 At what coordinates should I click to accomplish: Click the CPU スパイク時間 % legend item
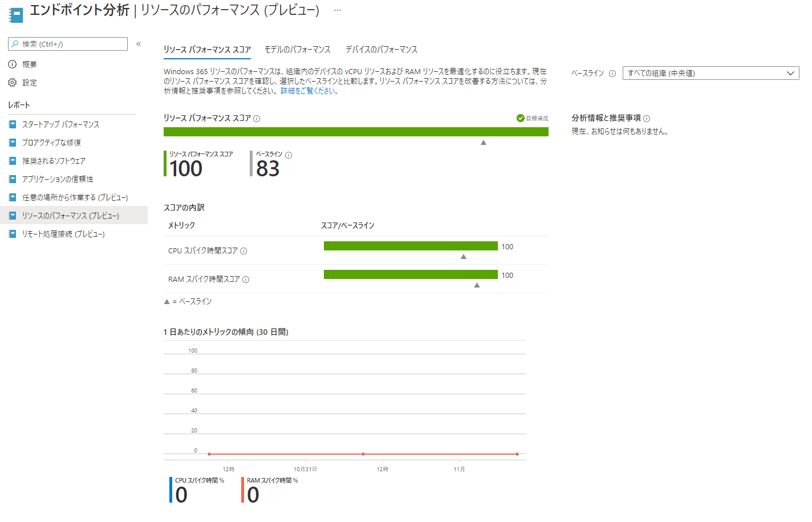pos(199,481)
